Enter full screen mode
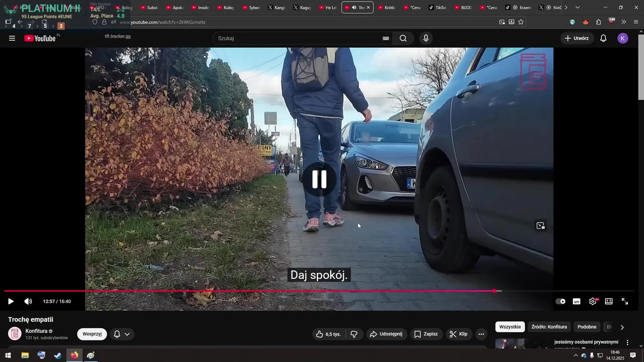The height and width of the screenshot is (362, 644). tap(625, 302)
